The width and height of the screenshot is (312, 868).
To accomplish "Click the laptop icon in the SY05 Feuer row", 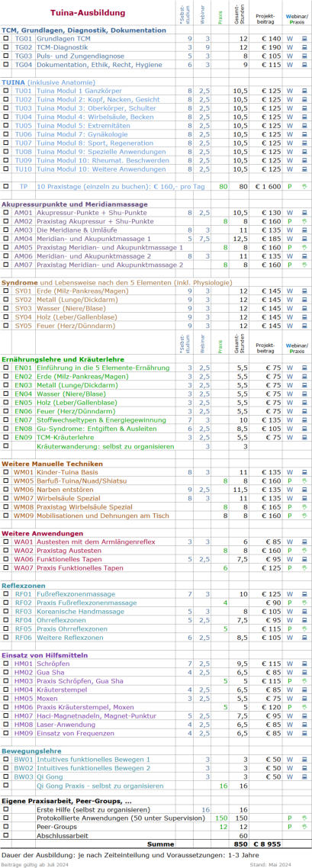I will pos(304,326).
